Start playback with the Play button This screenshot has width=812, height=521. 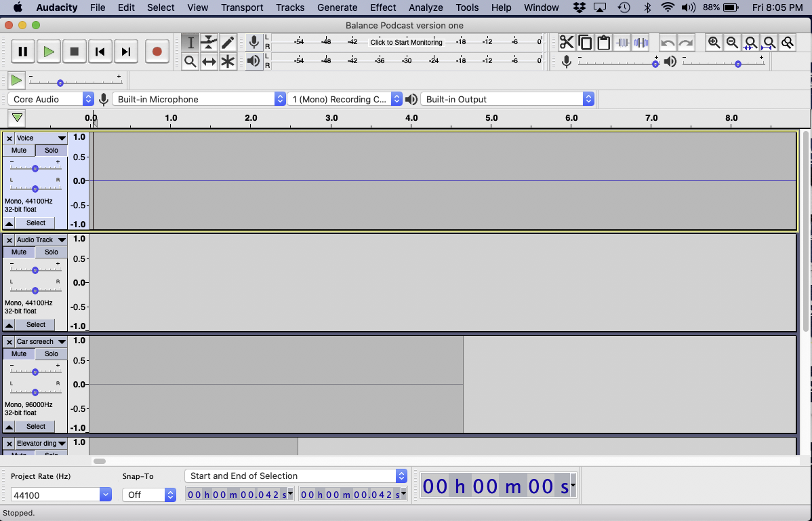click(49, 52)
